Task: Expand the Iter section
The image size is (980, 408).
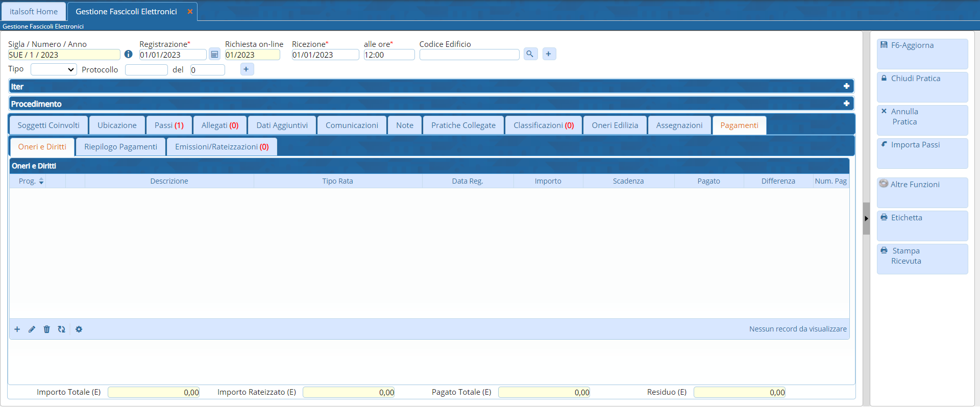Action: pos(846,86)
